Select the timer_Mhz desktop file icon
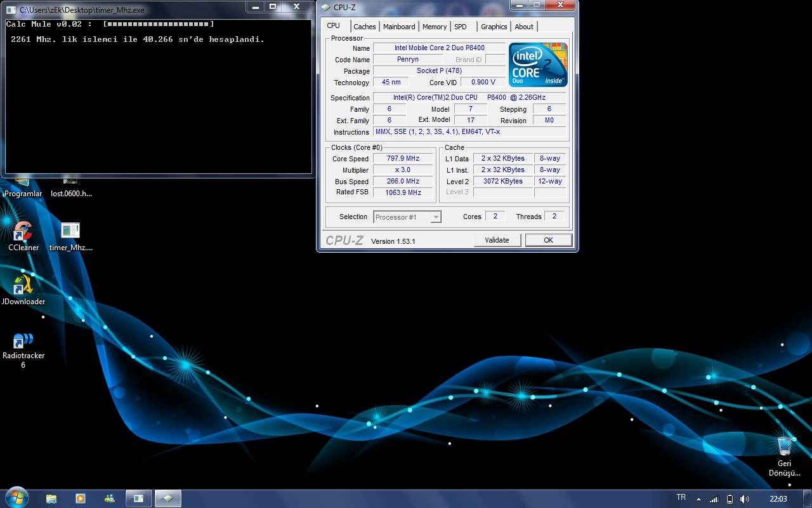This screenshot has width=812, height=508. pos(70,231)
